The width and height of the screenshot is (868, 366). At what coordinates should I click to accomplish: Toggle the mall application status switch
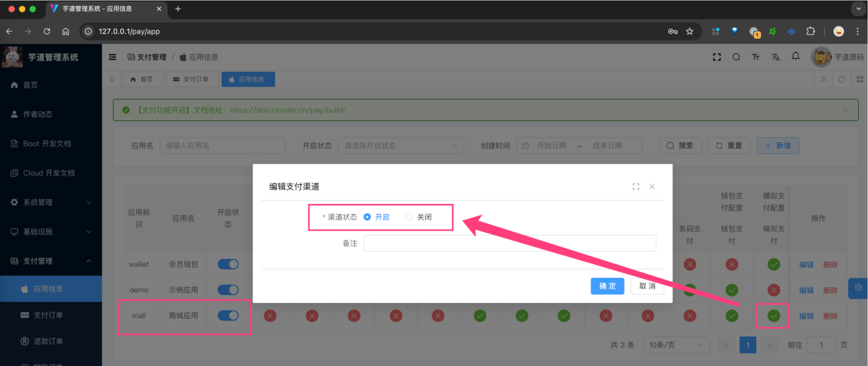[228, 316]
